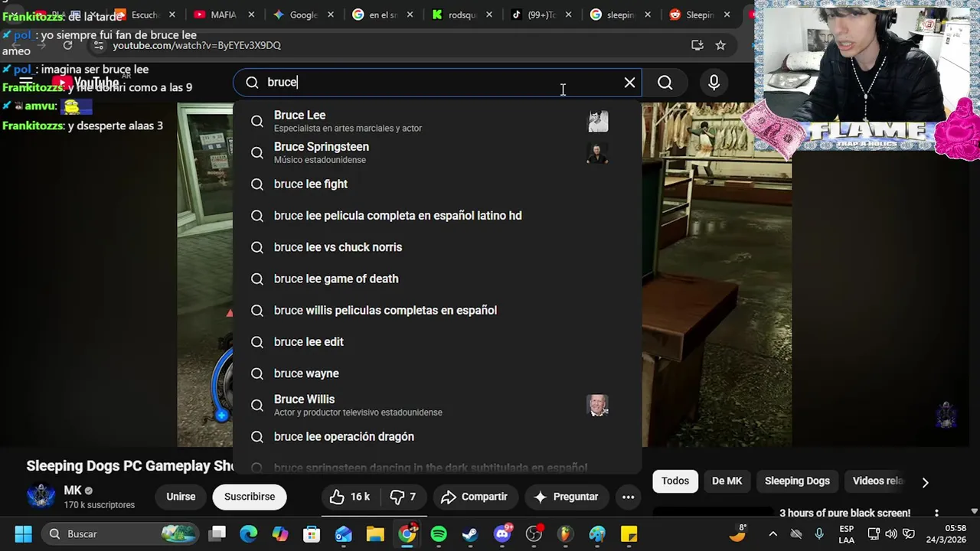Screen dimensions: 980x551
Task: Select 'bruce lee game of death' suggestion
Action: point(437,279)
